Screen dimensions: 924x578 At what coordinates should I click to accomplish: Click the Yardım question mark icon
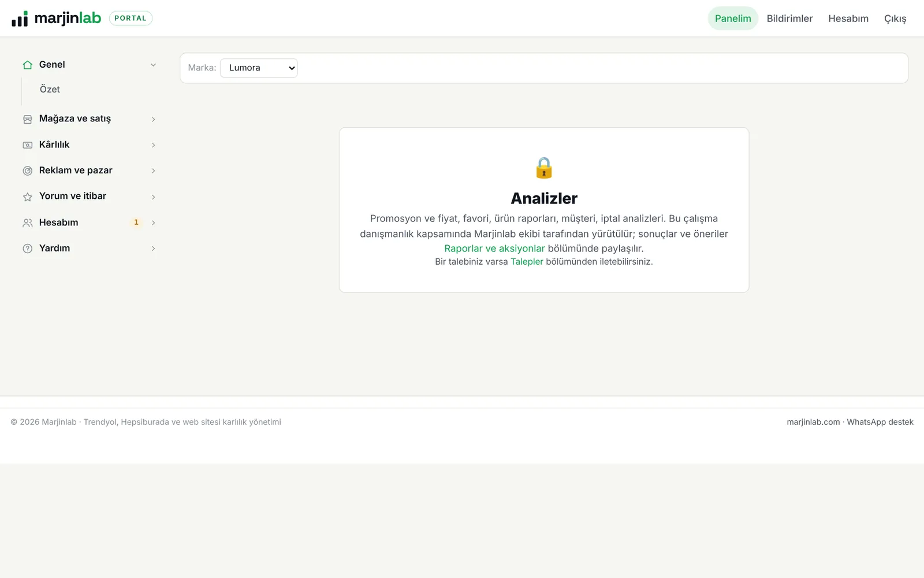point(27,249)
